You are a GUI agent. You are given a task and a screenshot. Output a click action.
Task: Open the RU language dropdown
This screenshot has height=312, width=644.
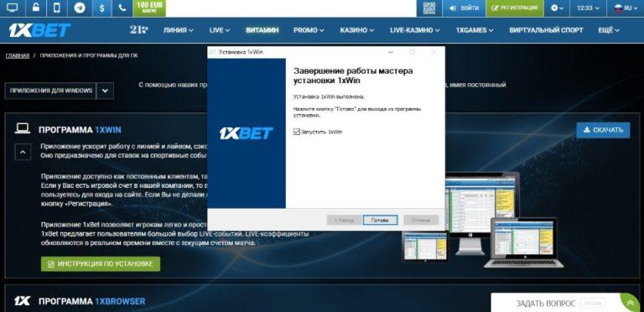626,8
